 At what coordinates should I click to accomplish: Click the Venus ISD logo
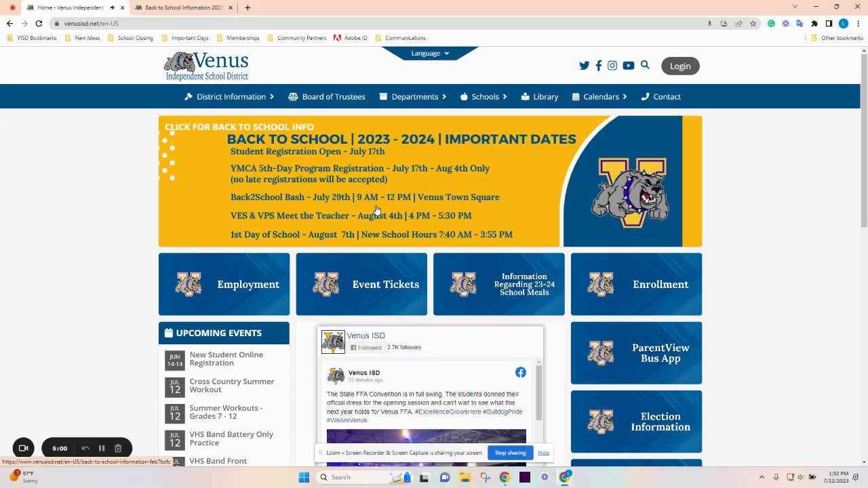coord(206,66)
